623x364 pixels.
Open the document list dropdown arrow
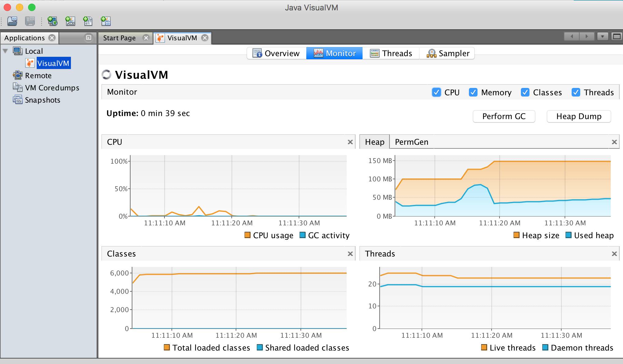602,37
